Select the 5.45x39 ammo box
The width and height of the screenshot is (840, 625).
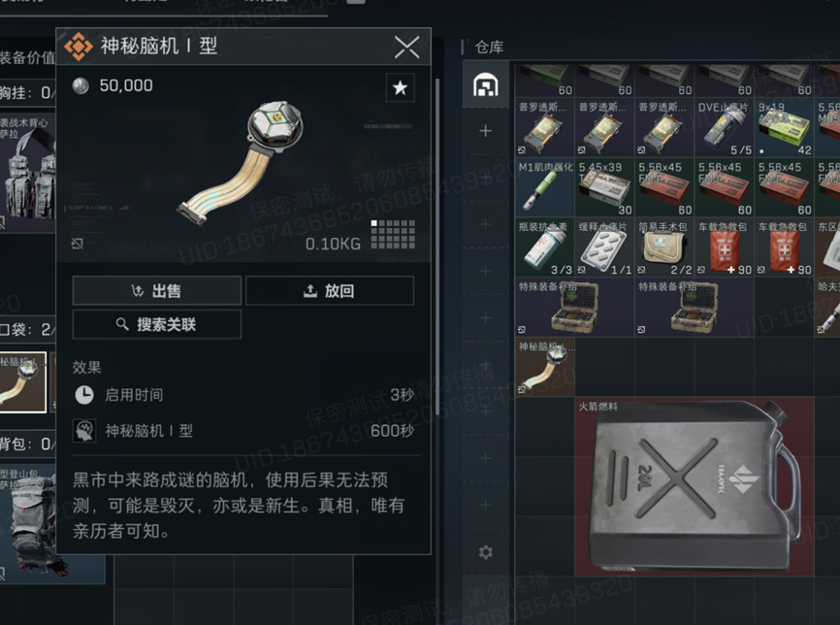605,187
